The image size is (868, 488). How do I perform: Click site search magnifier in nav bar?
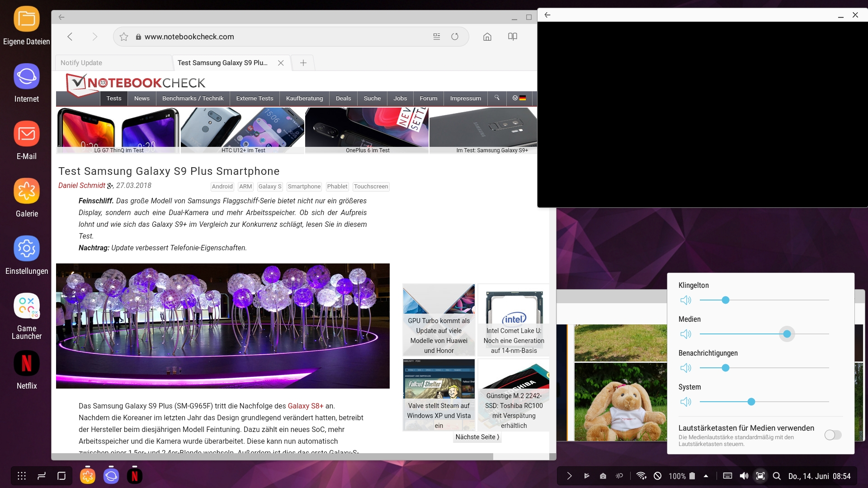[497, 98]
